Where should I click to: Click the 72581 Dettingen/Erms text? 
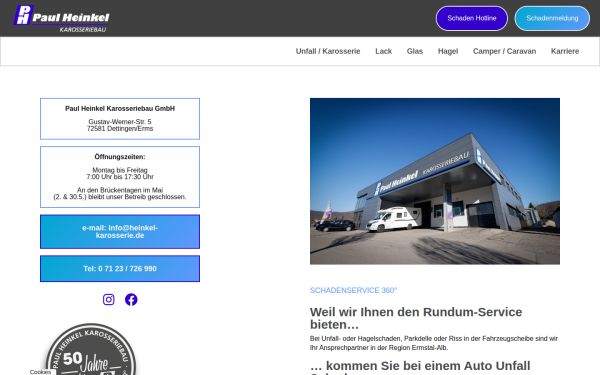tap(120, 129)
